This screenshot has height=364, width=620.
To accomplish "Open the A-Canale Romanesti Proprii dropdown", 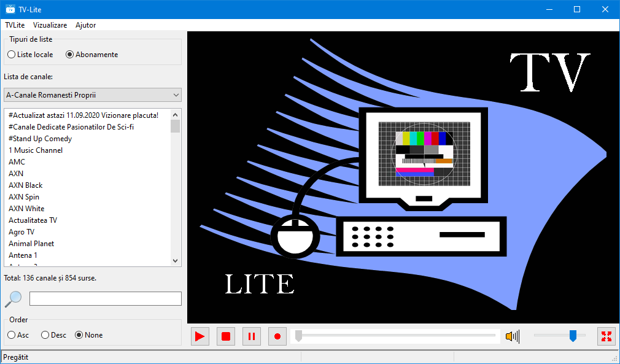I will click(x=93, y=95).
